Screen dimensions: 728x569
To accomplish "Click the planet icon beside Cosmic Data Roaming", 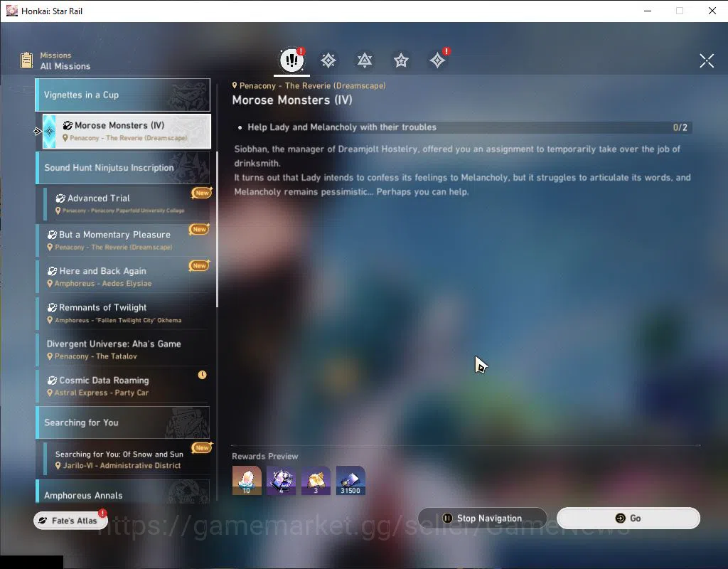I will pos(52,381).
